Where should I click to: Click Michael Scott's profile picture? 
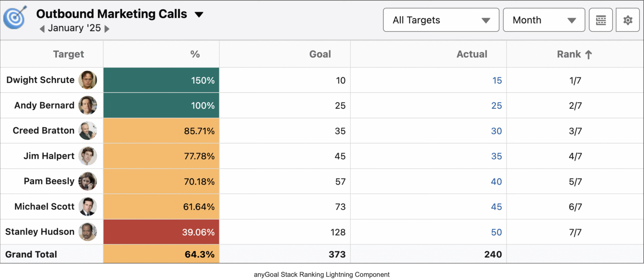click(88, 206)
